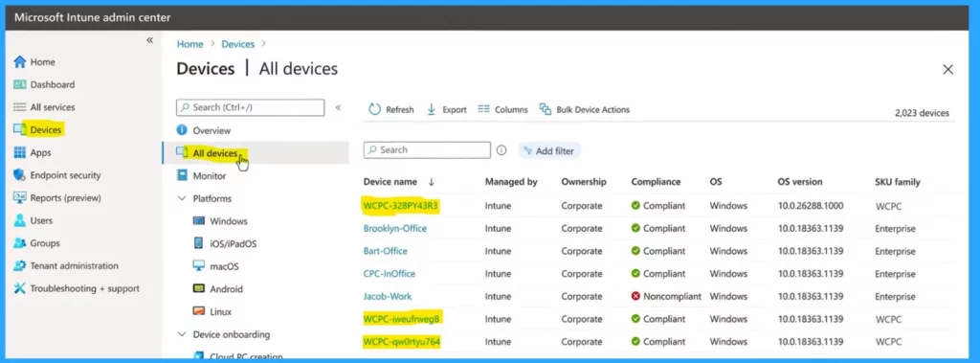Open device Jacob-Work
The height and width of the screenshot is (363, 980).
[x=388, y=296]
